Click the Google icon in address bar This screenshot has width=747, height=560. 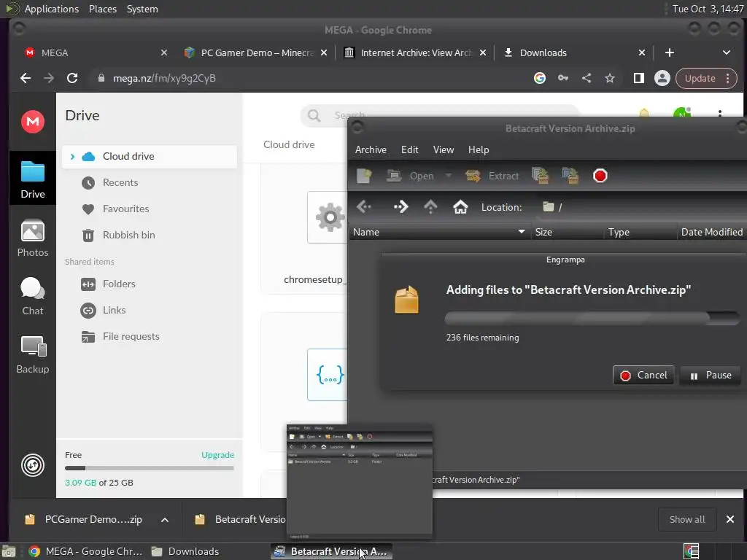(x=540, y=78)
